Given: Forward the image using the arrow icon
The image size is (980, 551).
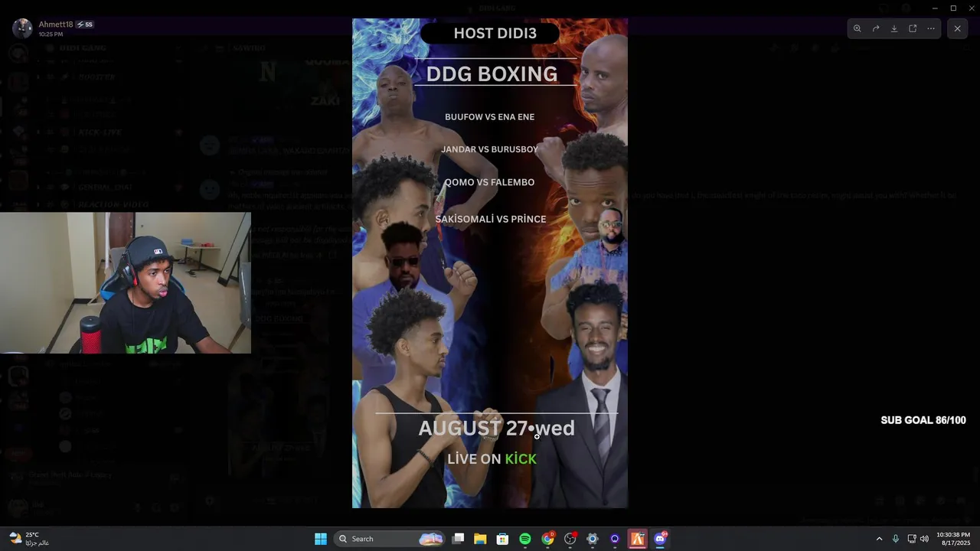Looking at the screenshot, I should coord(876,29).
